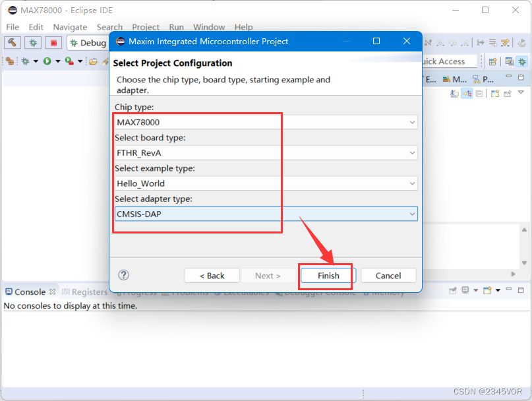Click the Use Step Filters icon
This screenshot has height=401, width=532.
click(x=505, y=43)
